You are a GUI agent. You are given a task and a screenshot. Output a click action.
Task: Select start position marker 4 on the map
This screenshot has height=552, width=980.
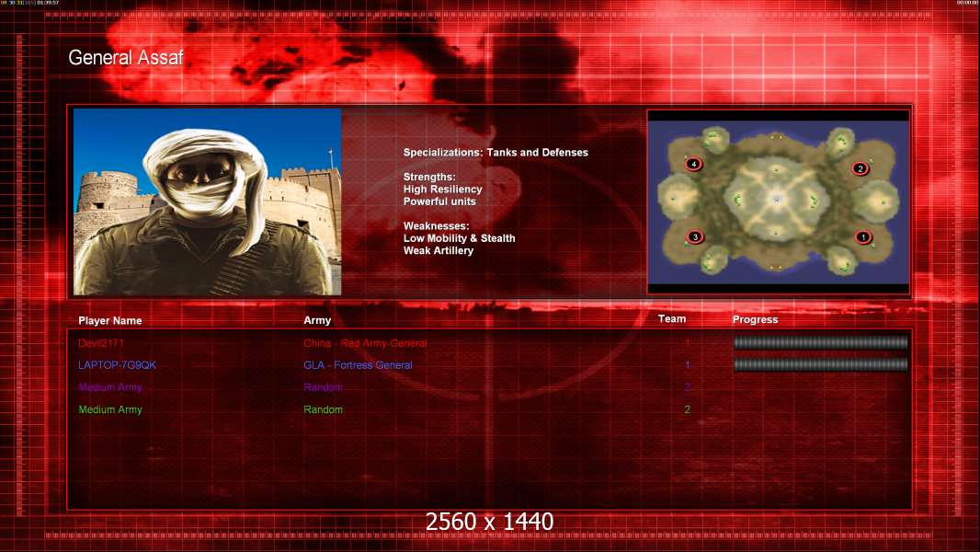[693, 164]
